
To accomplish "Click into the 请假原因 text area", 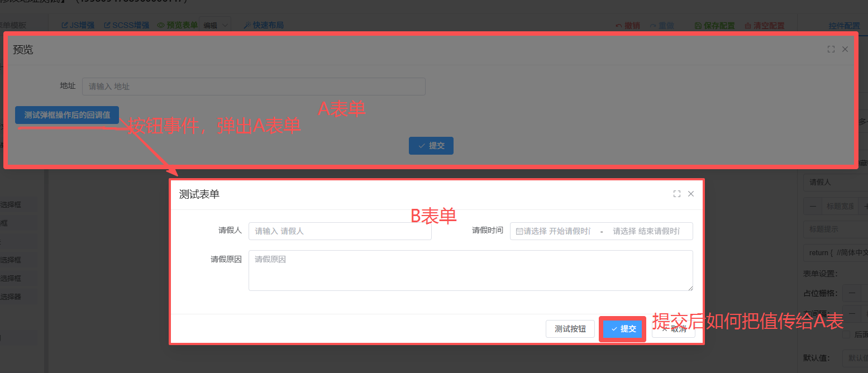I will click(470, 270).
